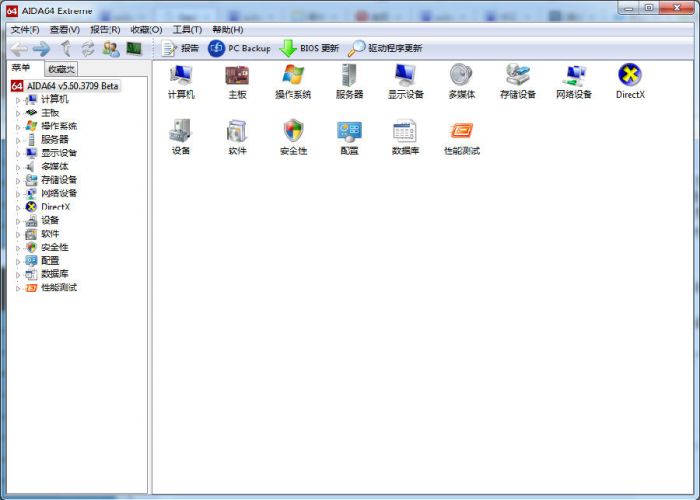This screenshot has width=700, height=500.
Task: Expand the 主板 tree node arrow
Action: click(x=18, y=113)
